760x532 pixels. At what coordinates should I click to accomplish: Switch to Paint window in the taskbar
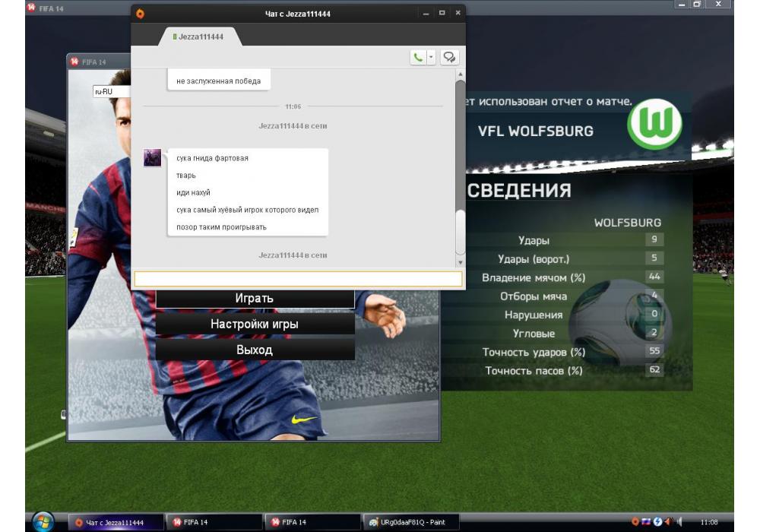pyautogui.click(x=407, y=522)
